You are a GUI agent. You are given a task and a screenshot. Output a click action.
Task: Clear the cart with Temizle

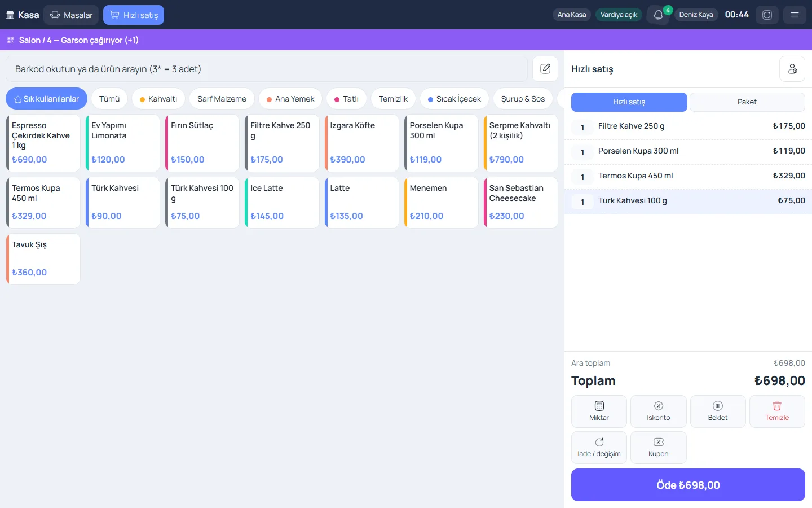pos(777,411)
